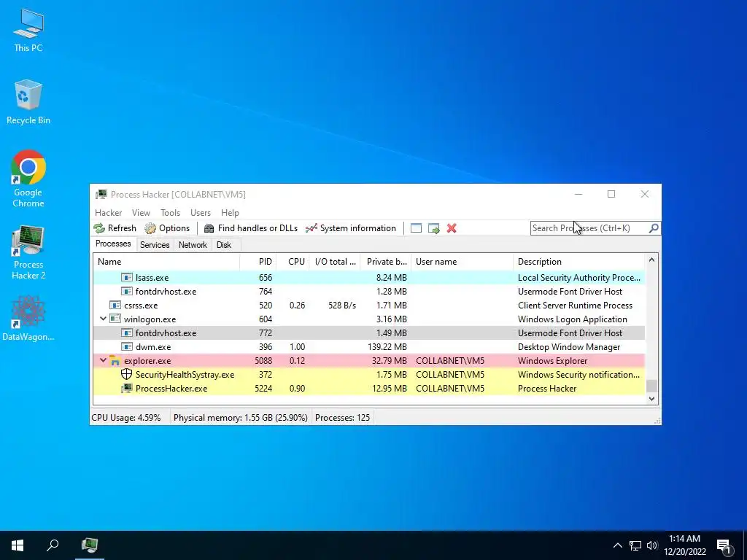The image size is (747, 560).
Task: Open the View menu
Action: [141, 213]
